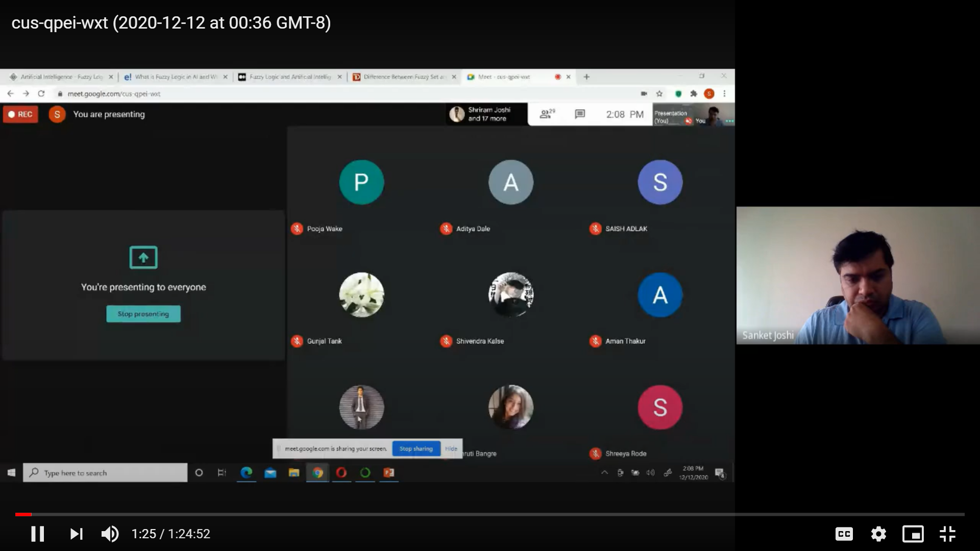Mute the video volume
980x551 pixels.
[x=110, y=534]
